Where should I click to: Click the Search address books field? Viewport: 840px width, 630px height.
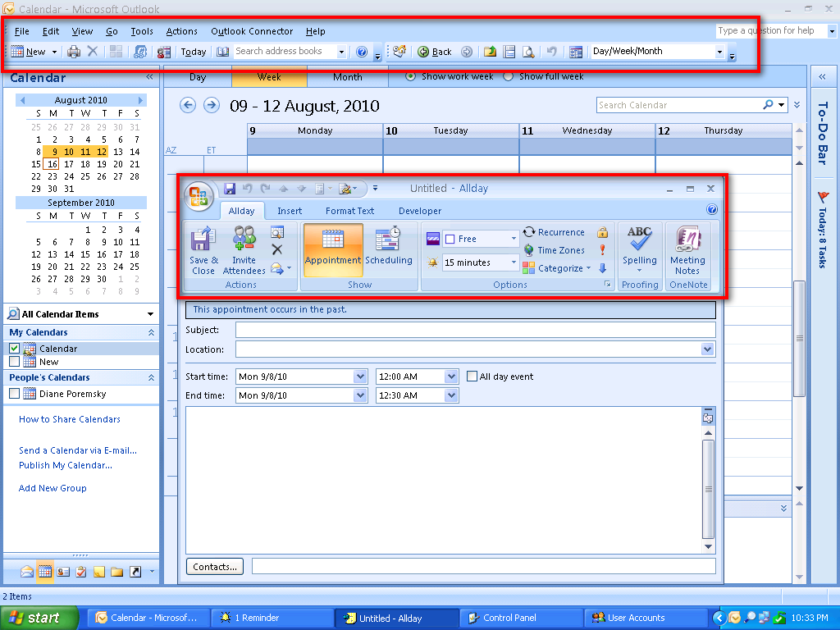coord(285,52)
